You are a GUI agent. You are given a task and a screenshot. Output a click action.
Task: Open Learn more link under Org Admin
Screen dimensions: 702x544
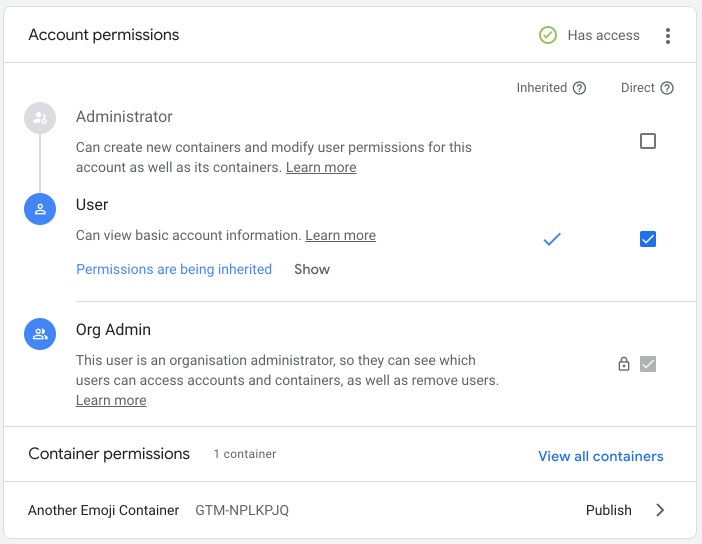coord(111,400)
